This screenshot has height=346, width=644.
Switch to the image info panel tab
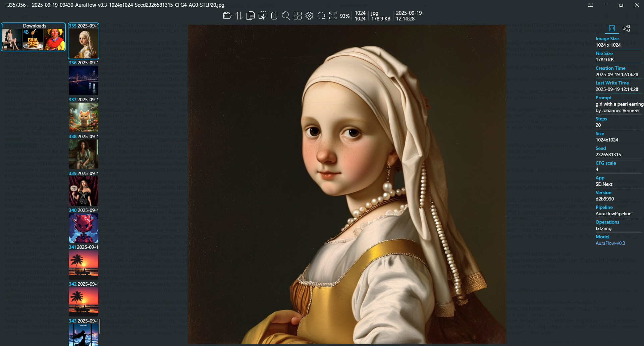tap(612, 28)
